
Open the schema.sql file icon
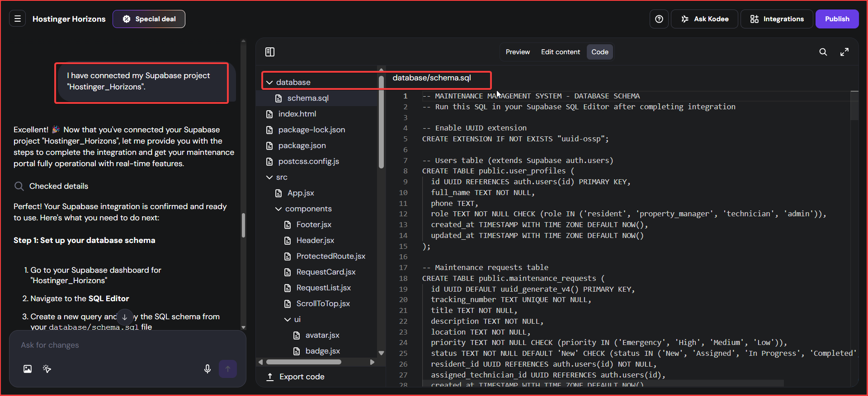279,98
